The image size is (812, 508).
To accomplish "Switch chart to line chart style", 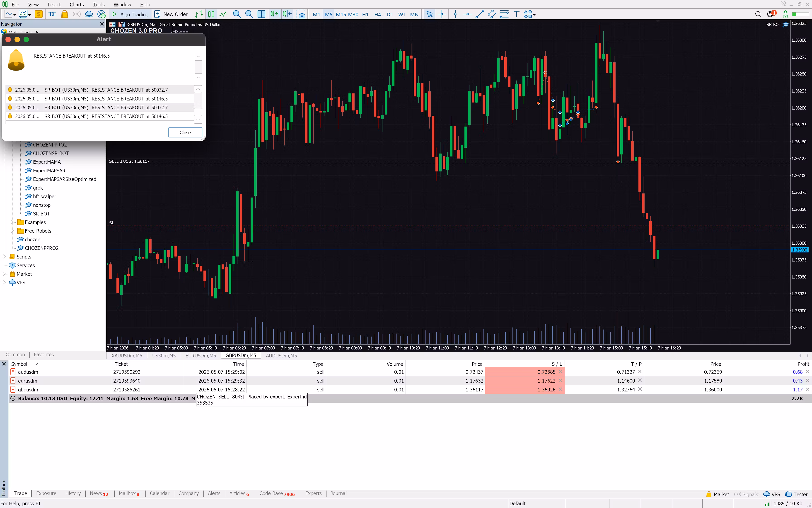I will [x=223, y=14].
